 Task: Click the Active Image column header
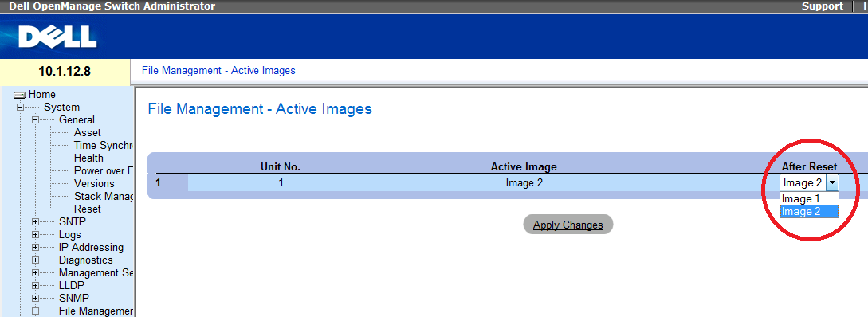(x=524, y=166)
